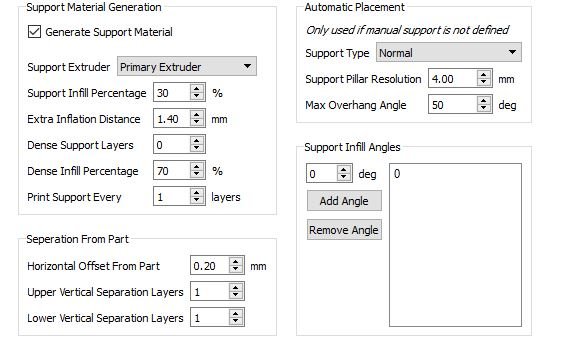Decrease Extra Inflation Distance with down arrow
This screenshot has height=362, width=571.
point(197,123)
